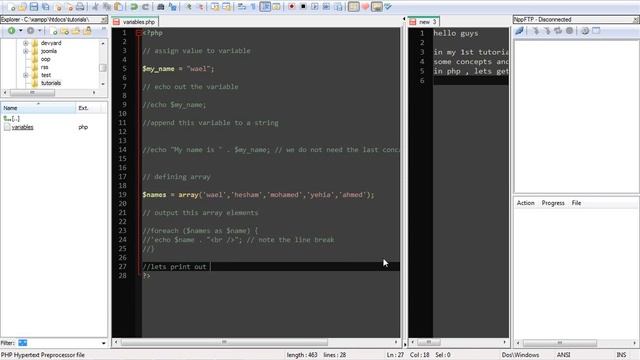Click Explorer gray forward button
The width and height of the screenshot is (640, 360).
click(31, 31)
